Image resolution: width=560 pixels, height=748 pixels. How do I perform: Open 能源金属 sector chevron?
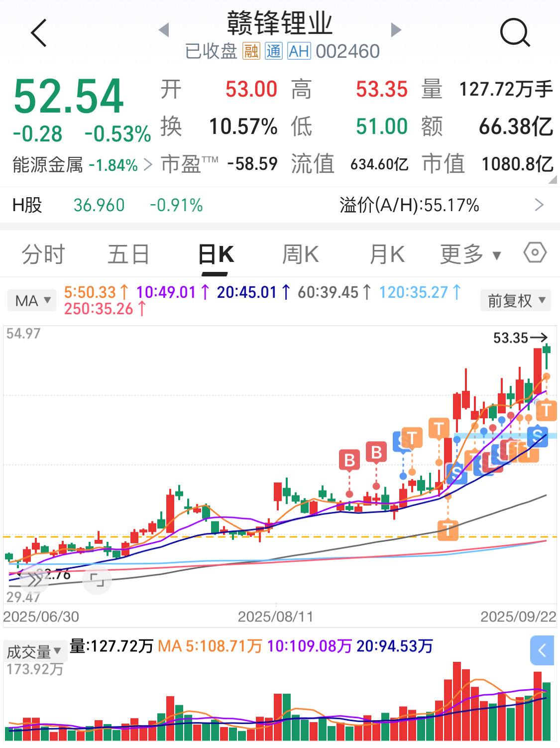148,165
